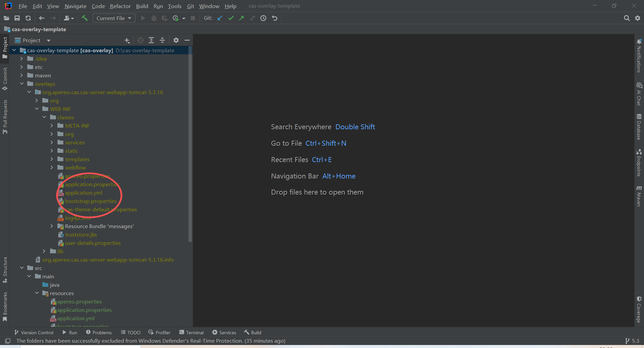Open the Profiler tool window tab
Screen dimensions: 644x348
(x=160, y=333)
